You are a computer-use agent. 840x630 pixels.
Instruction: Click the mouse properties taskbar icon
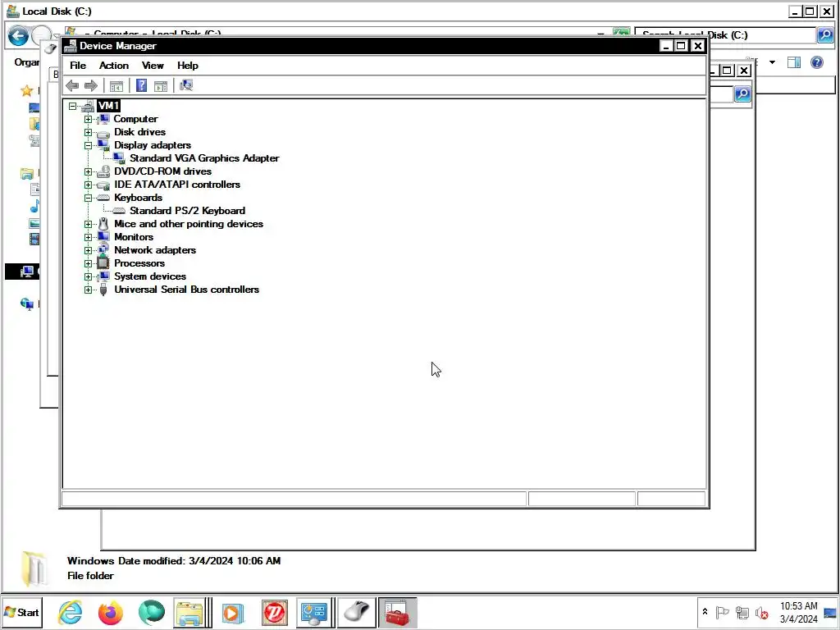coord(357,613)
